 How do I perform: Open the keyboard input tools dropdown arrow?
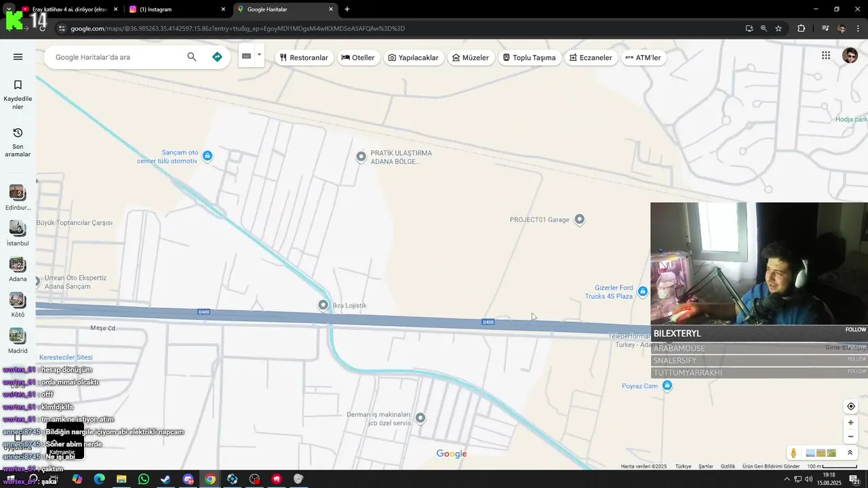pyautogui.click(x=259, y=56)
